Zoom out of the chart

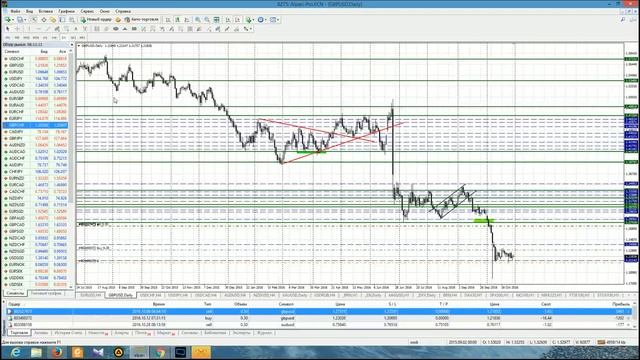[207, 20]
